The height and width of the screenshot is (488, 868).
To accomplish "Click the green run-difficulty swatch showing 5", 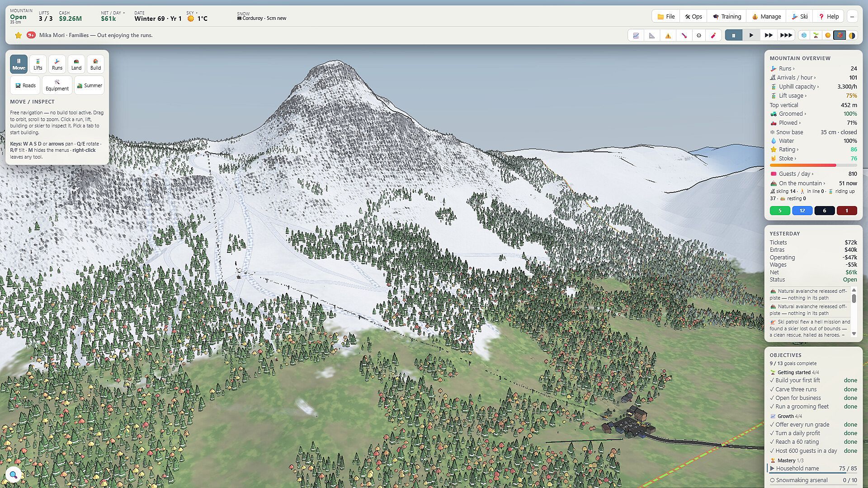I will (x=780, y=211).
